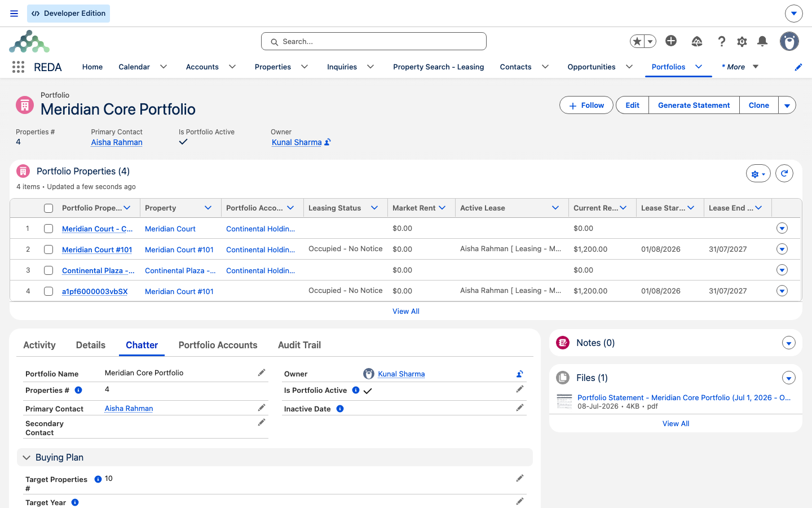
Task: Open the Favorites star icon
Action: click(637, 41)
